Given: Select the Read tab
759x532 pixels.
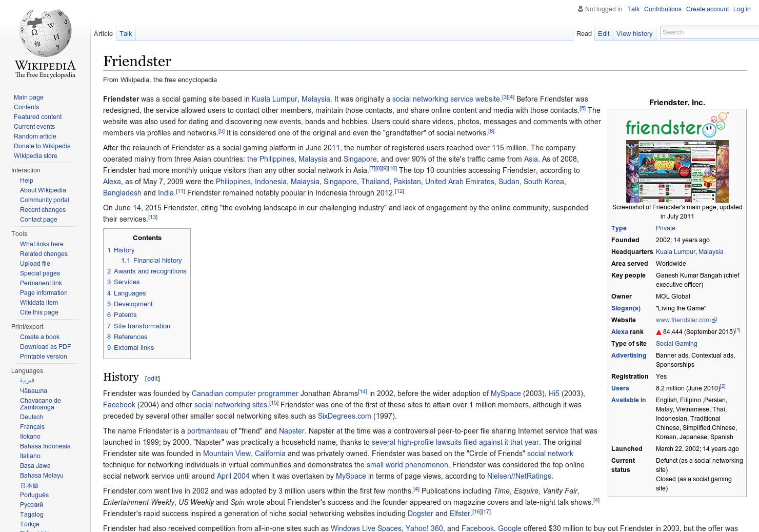Looking at the screenshot, I should (584, 34).
